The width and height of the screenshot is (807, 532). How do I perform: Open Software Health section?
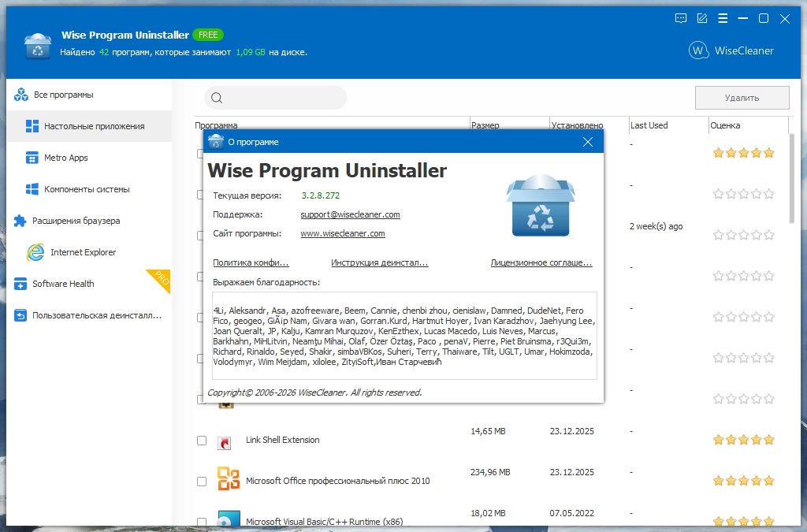tap(90, 284)
